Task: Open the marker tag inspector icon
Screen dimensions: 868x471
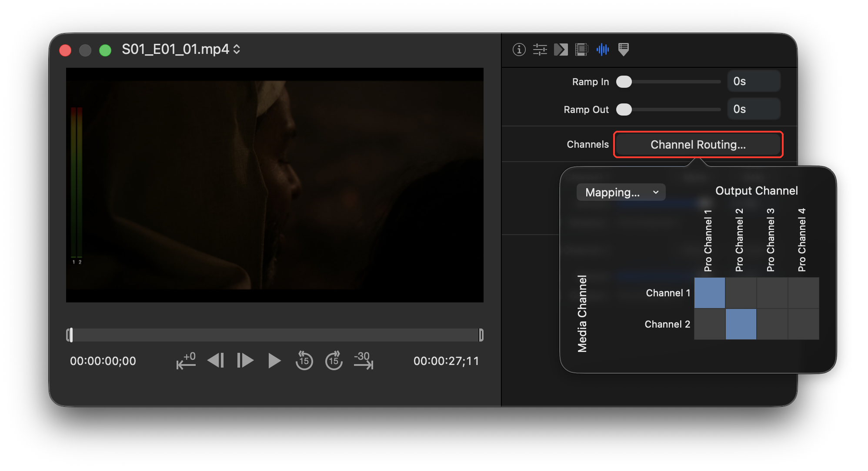Action: pyautogui.click(x=623, y=50)
